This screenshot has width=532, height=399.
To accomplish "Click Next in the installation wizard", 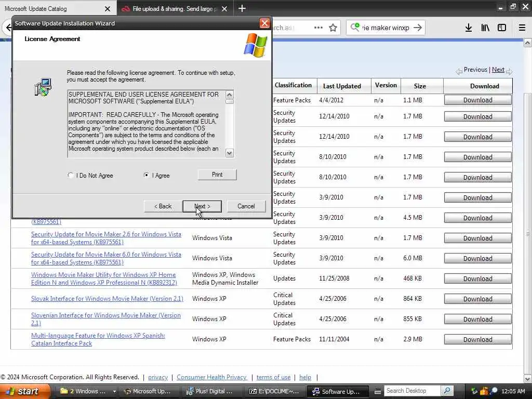I will pos(202,206).
